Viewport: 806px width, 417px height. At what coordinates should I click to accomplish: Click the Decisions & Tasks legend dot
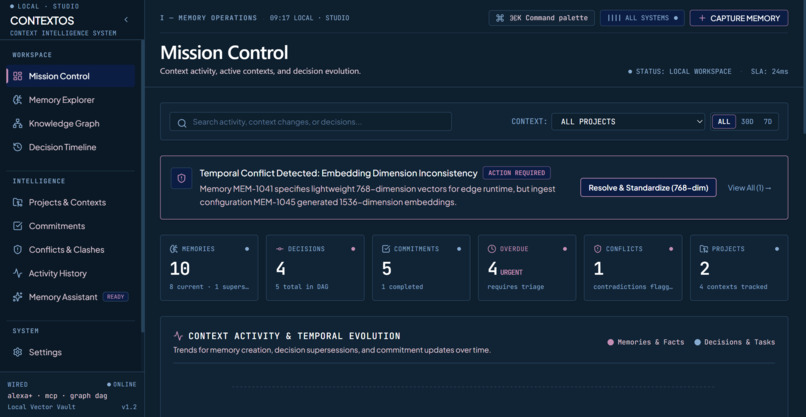point(697,342)
